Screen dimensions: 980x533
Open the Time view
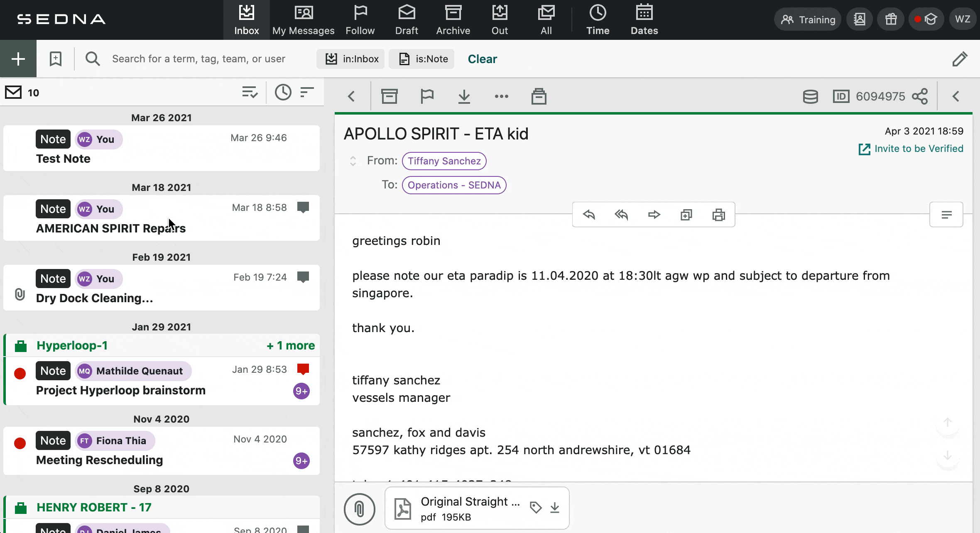coord(598,20)
